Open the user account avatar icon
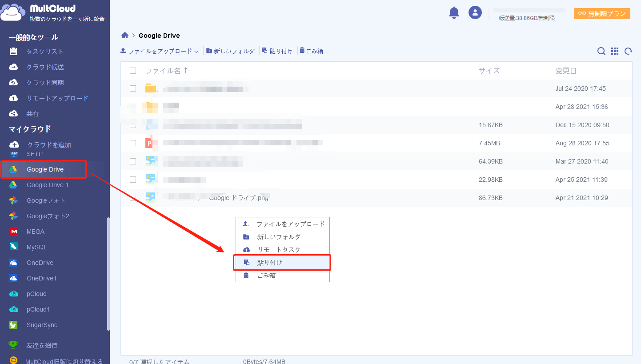The height and width of the screenshot is (364, 641). [475, 12]
